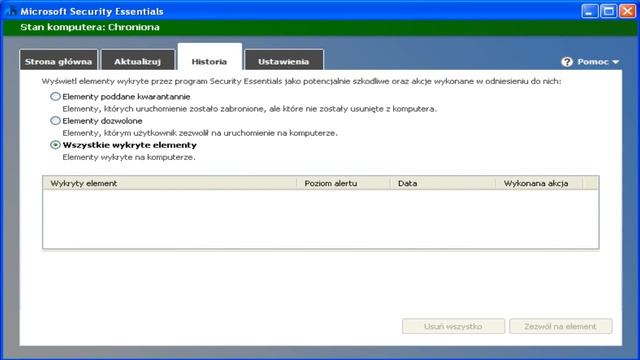Screen dimensions: 640x360
Task: Click the Zezwól na element button
Action: [560, 326]
